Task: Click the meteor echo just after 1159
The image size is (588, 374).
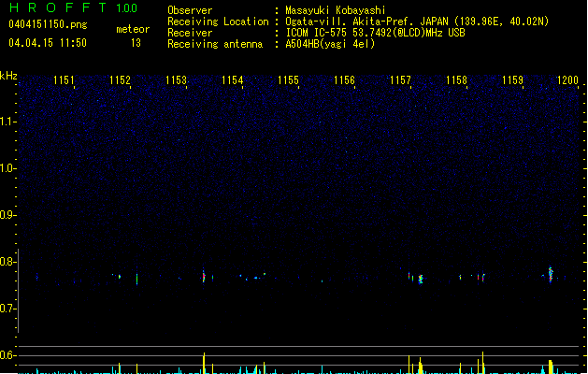Action: 551,275
